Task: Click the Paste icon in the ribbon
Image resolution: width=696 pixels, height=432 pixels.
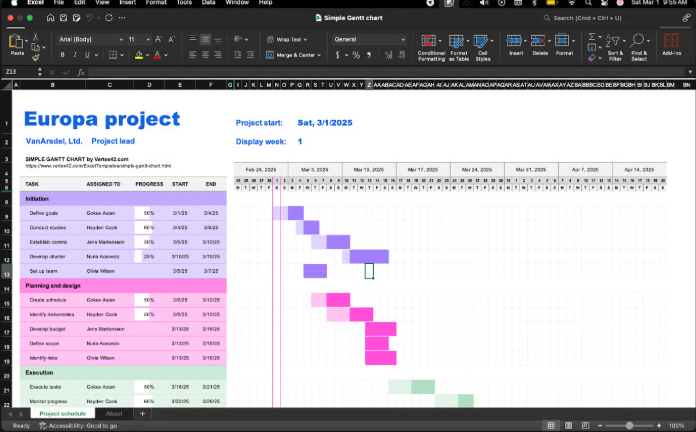Action: pyautogui.click(x=16, y=42)
